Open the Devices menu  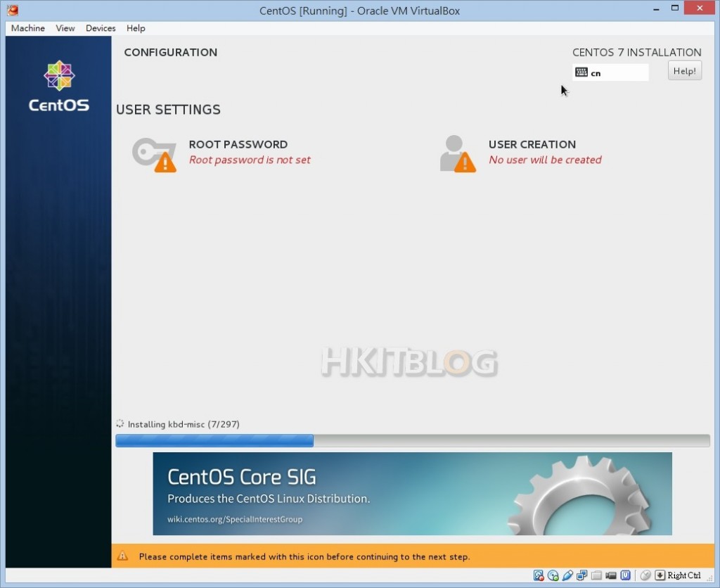coord(101,28)
